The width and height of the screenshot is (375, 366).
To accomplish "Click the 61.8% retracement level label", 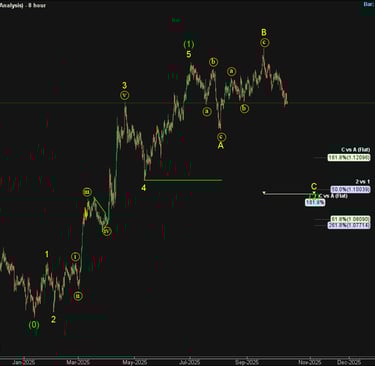I will coord(350,219).
